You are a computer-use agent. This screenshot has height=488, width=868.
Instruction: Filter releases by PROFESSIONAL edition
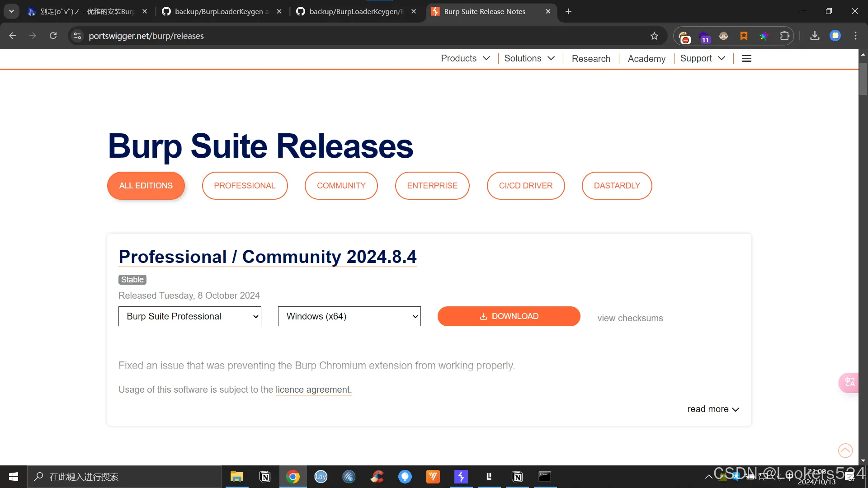click(x=245, y=186)
